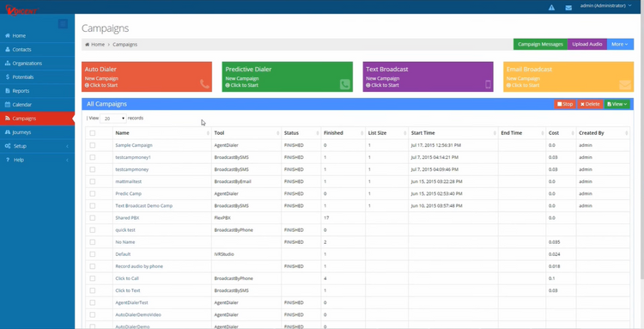Sort by Name column sort icon
The width and height of the screenshot is (644, 329).
pyautogui.click(x=209, y=133)
